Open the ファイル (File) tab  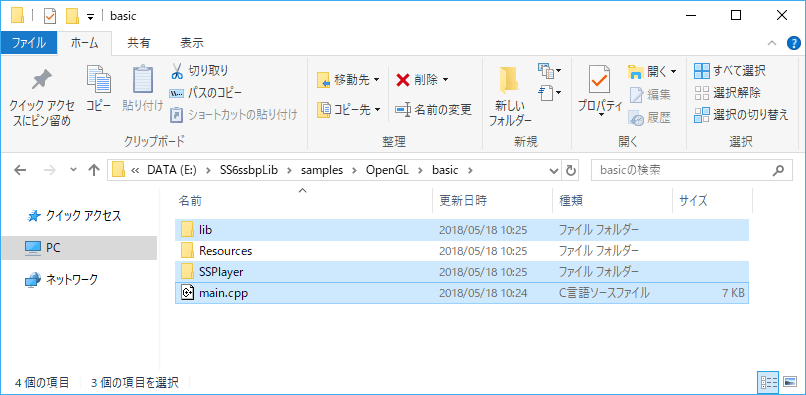tap(28, 43)
